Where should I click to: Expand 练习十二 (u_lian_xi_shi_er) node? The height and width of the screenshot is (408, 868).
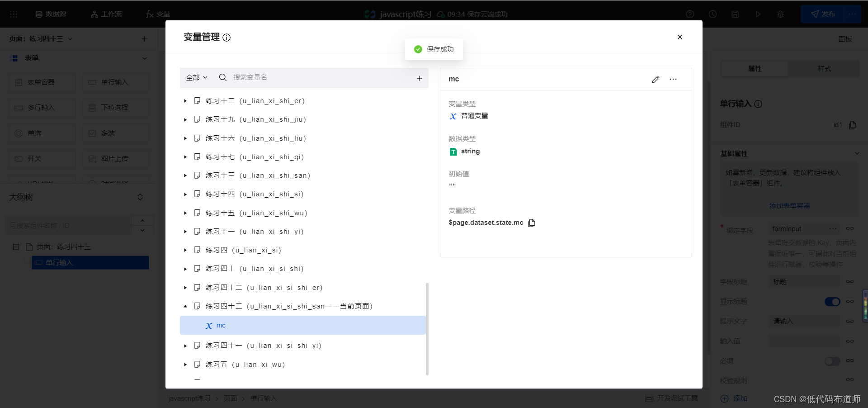(x=185, y=101)
